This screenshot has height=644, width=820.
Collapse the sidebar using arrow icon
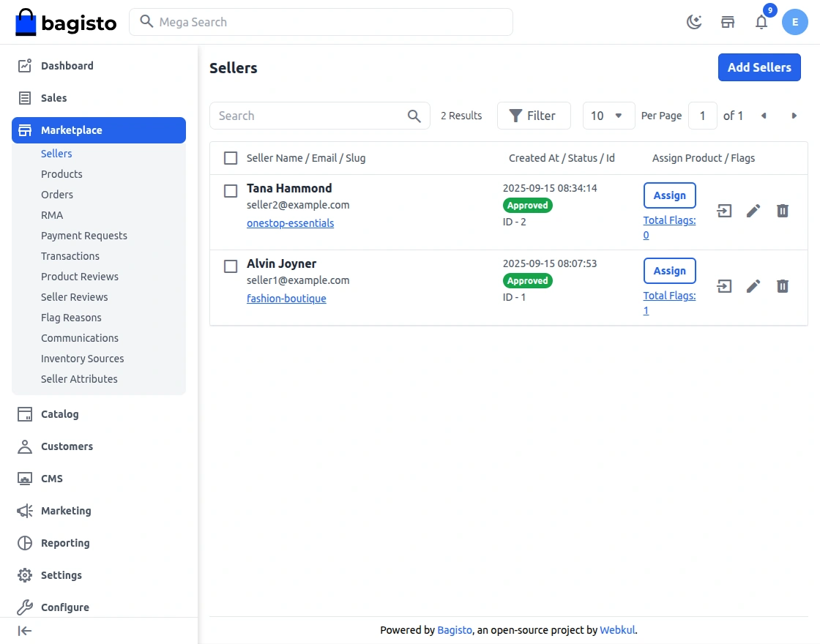[25, 631]
